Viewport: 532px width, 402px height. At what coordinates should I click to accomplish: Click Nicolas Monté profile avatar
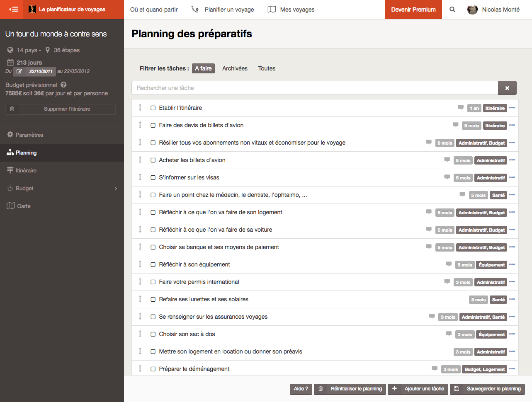(472, 10)
